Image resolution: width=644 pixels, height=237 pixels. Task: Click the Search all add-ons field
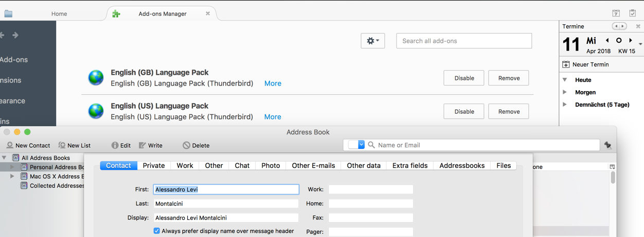464,41
